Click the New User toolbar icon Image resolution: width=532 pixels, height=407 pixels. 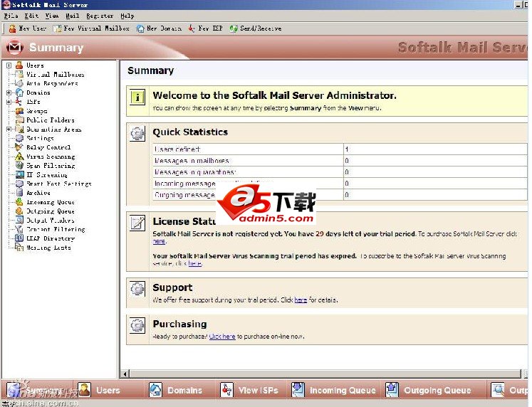(13, 28)
